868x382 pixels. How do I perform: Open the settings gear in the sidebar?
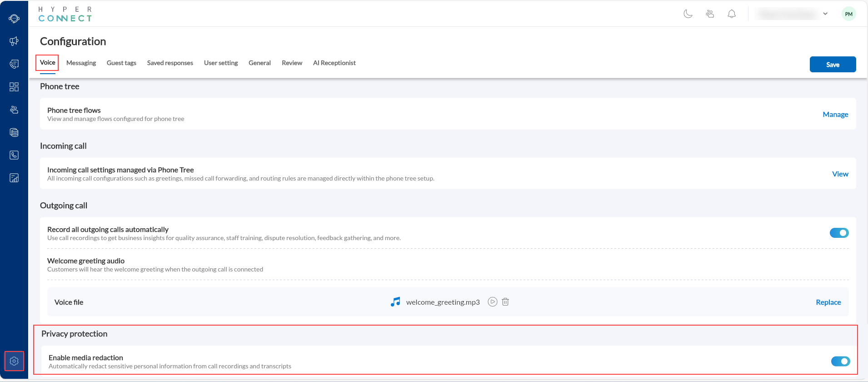click(14, 361)
